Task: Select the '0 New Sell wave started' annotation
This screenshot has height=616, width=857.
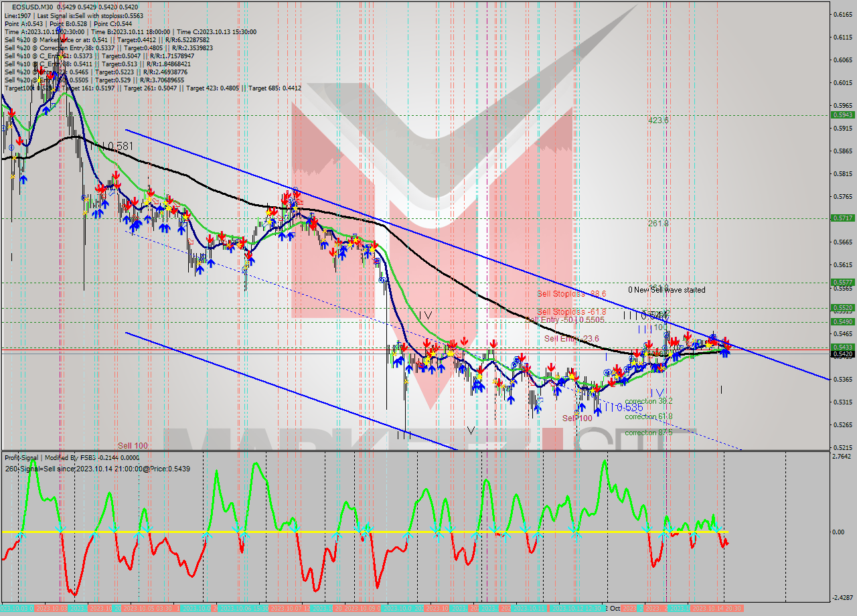Action: [667, 289]
